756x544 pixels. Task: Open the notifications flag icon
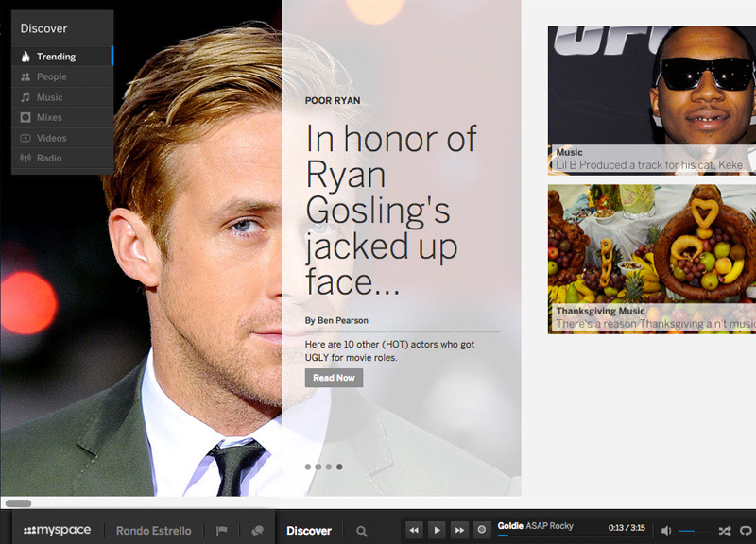(x=222, y=531)
